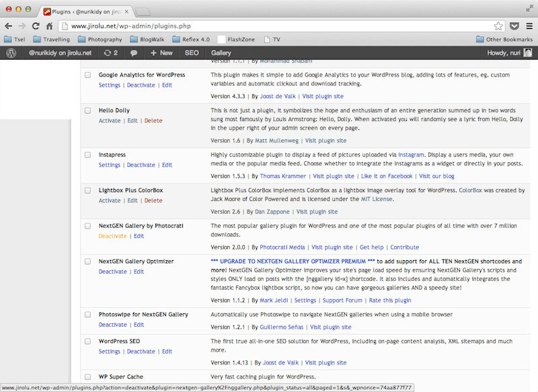Deactivate NextGEN Gallery by Photocrati

(x=112, y=236)
